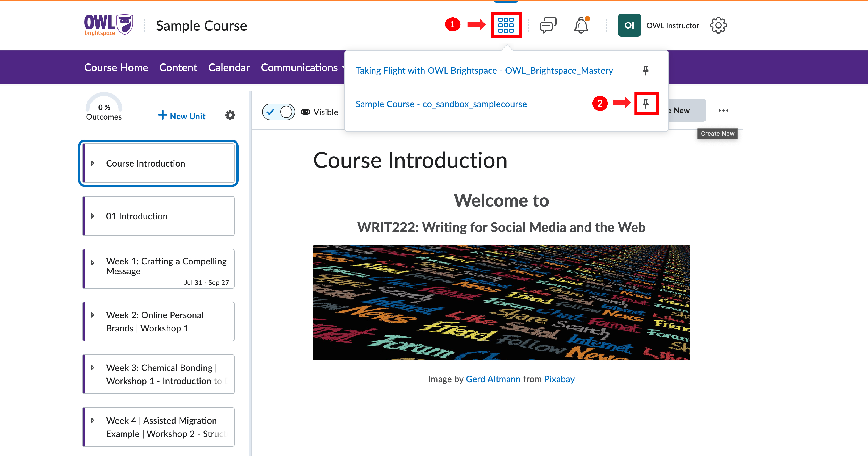Screen dimensions: 868x456
Task: Open the Content navigation tab
Action: (178, 67)
